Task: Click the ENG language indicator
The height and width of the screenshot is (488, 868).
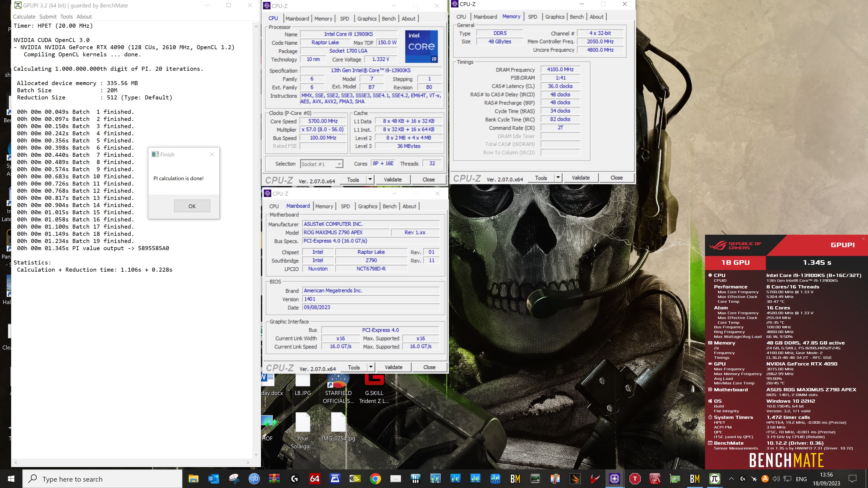Action: (801, 479)
